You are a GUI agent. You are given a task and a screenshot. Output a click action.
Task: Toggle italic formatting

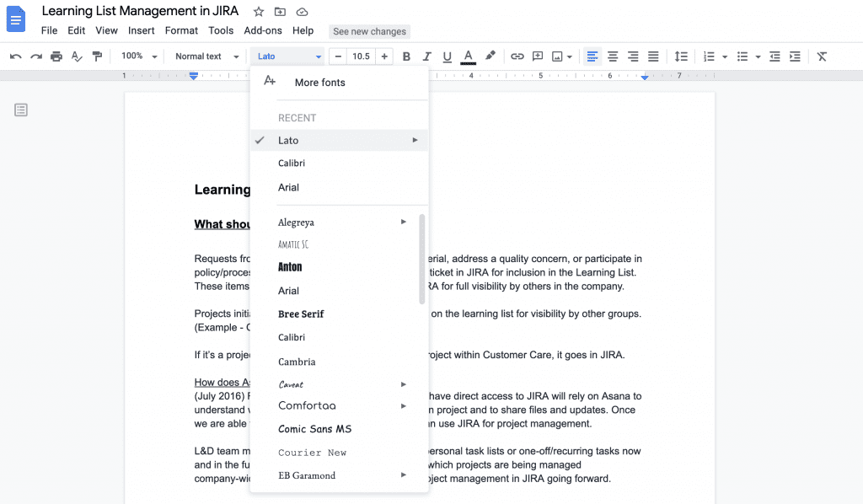pyautogui.click(x=425, y=56)
